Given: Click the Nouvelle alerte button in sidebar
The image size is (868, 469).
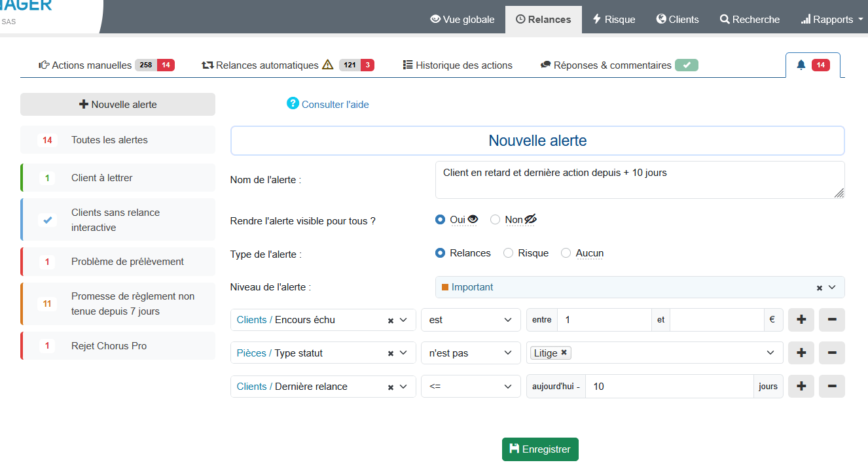Looking at the screenshot, I should coord(118,104).
